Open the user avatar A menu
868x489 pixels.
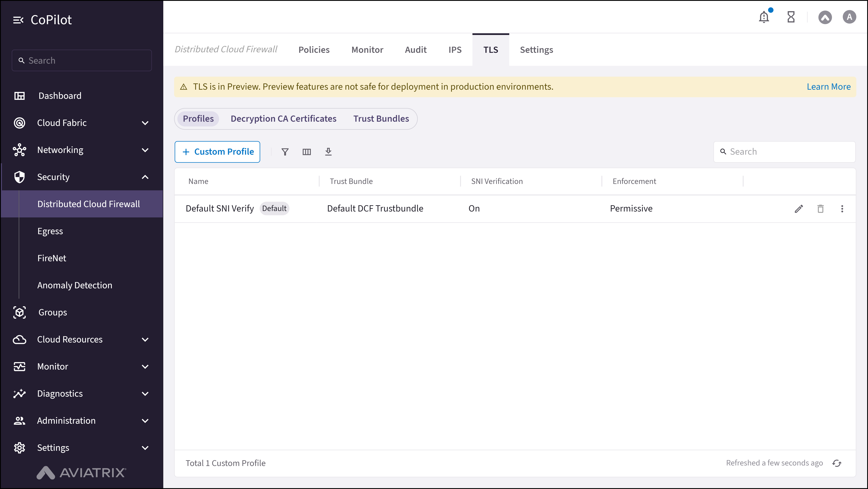(x=849, y=17)
